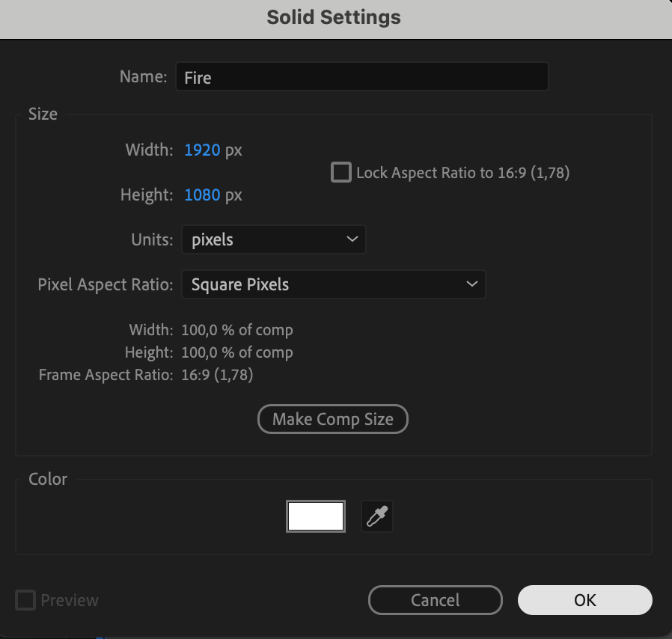Click the Square Pixels dropdown chevron
Screen dimensions: 672x639
pyautogui.click(x=471, y=284)
